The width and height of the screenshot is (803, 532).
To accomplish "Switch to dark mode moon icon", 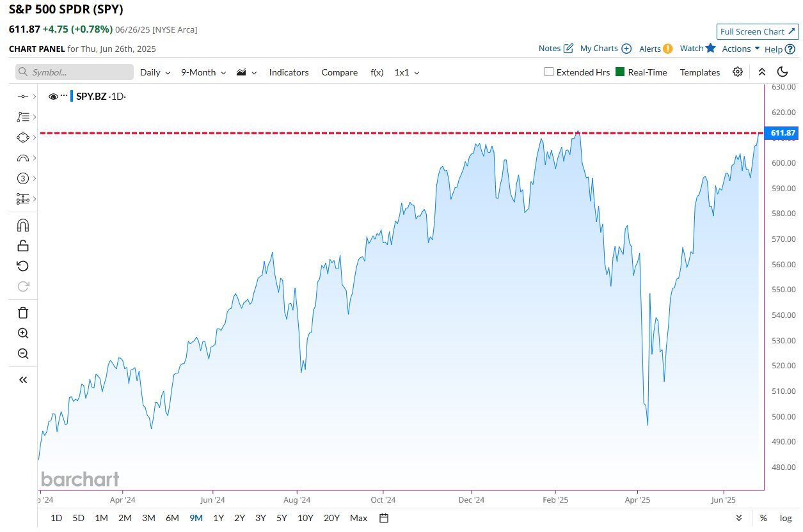I will click(783, 72).
